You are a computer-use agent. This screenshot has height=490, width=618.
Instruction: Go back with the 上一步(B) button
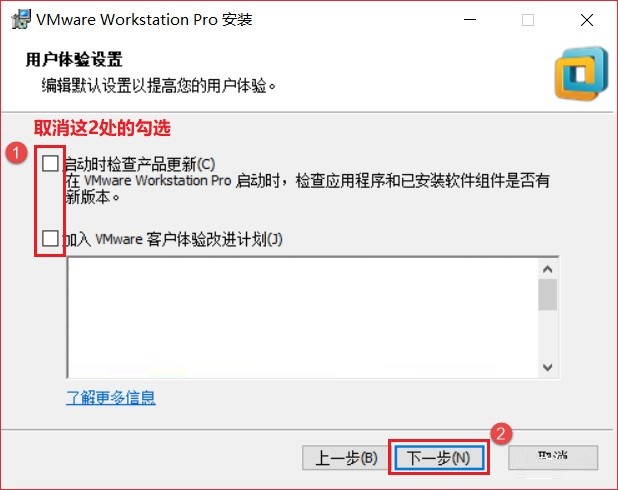pos(346,458)
